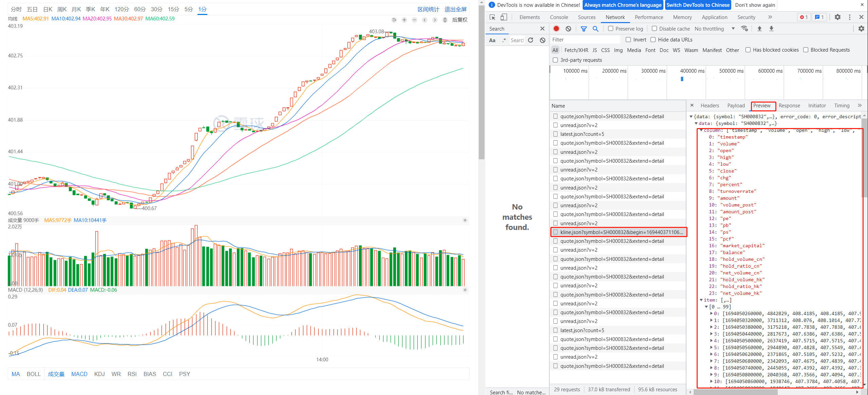This screenshot has height=395, width=868.
Task: Open DevTools three-dot customize menu
Action: coord(850,17)
